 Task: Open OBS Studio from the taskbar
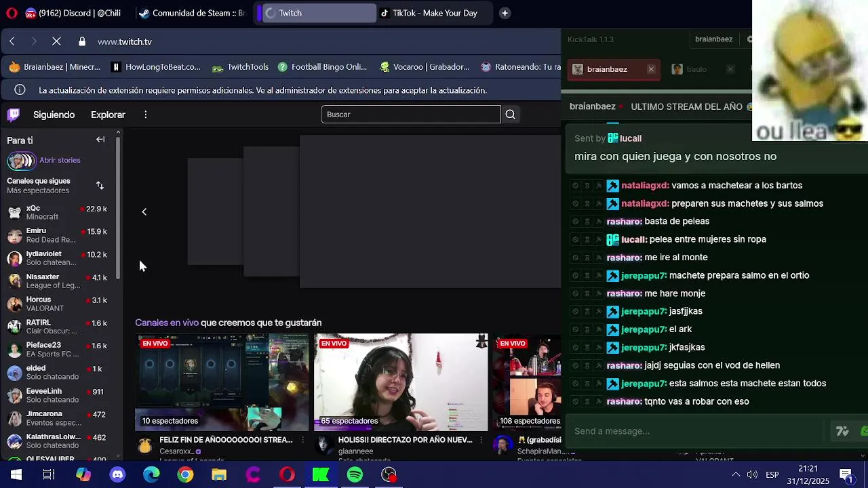389,475
